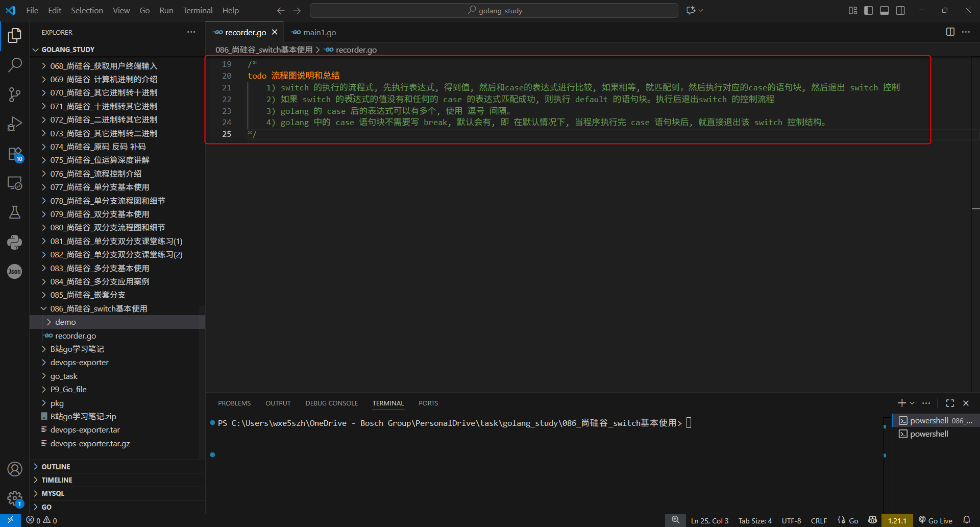
Task: Collapse the 086_尚硅谷_switch基本使用 folder
Action: tap(117, 309)
